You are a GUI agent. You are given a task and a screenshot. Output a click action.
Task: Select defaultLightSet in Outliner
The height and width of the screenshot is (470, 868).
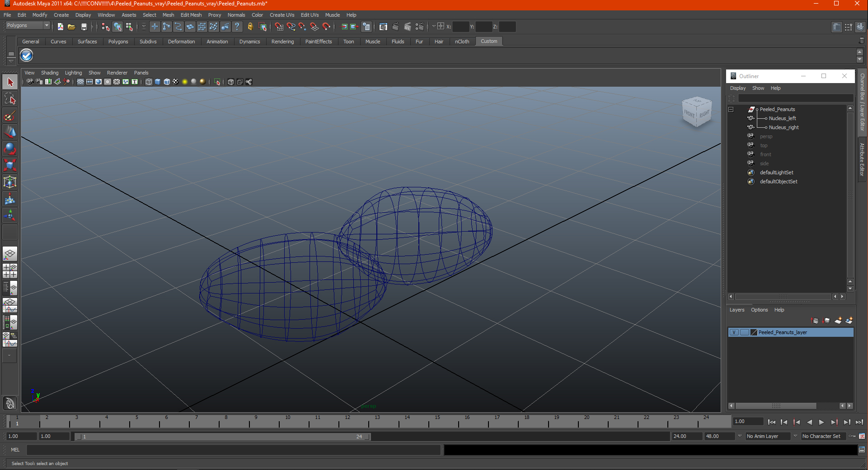(x=776, y=172)
